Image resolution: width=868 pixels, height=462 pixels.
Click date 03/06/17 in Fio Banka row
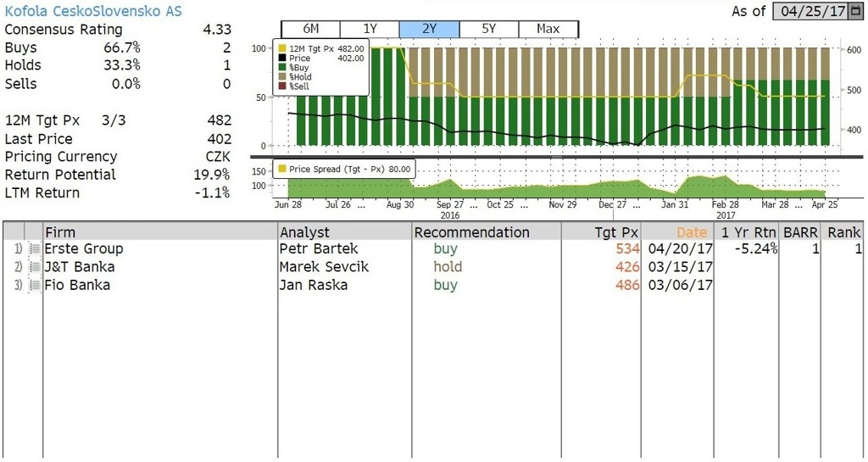pyautogui.click(x=680, y=286)
